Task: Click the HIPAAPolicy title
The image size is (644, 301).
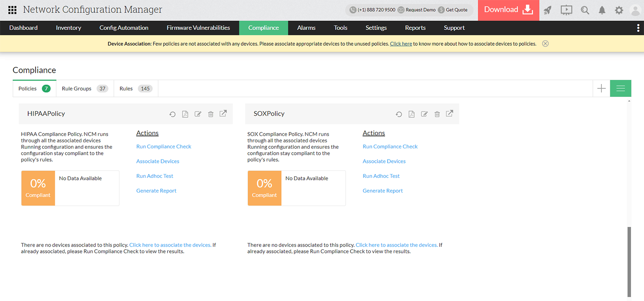Action: [x=46, y=114]
